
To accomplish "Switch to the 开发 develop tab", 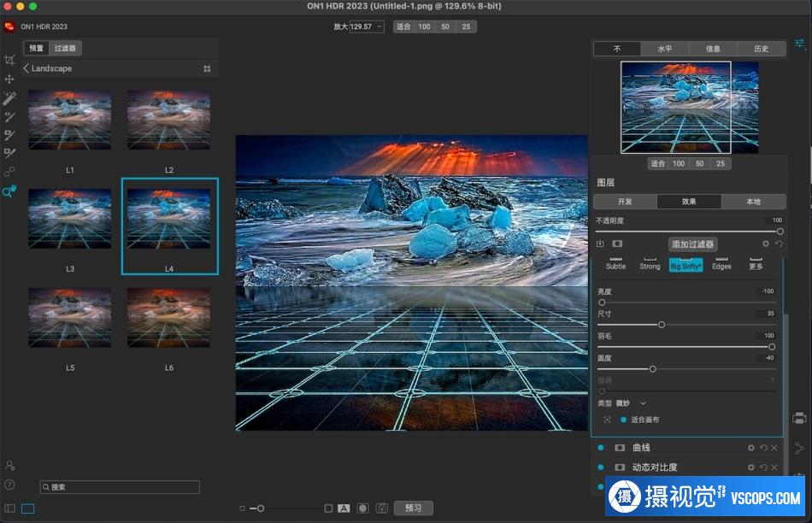I will 625,202.
